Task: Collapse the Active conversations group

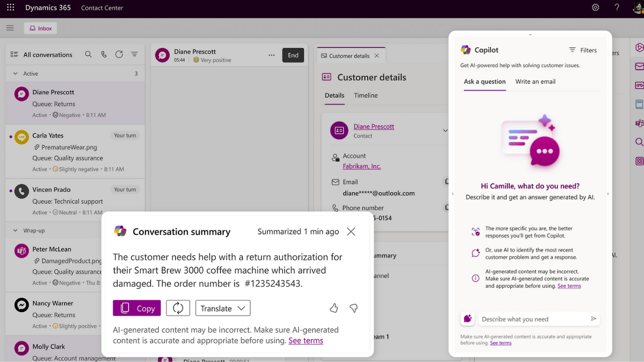Action: [x=15, y=74]
